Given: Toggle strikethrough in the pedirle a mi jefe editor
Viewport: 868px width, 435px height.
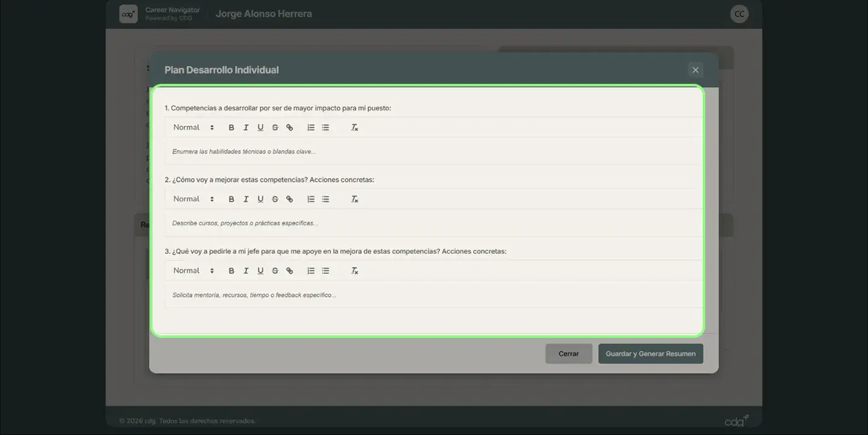Looking at the screenshot, I should tap(275, 271).
